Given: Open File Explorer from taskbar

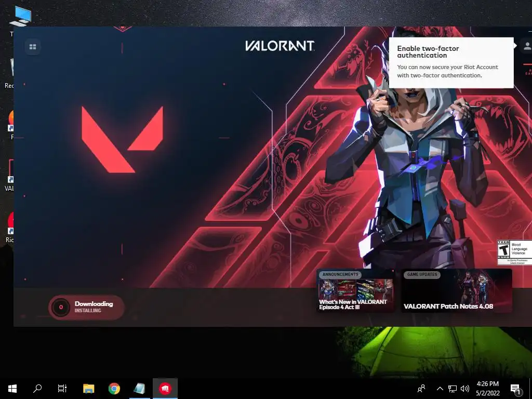Looking at the screenshot, I should [88, 389].
